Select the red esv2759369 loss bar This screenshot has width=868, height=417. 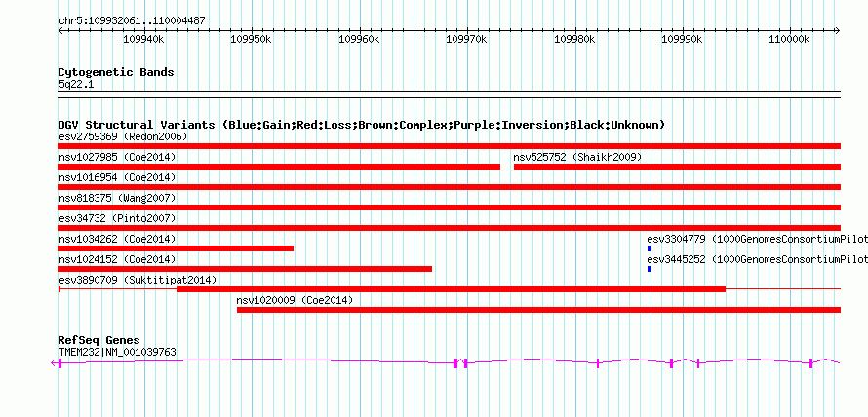click(x=449, y=146)
